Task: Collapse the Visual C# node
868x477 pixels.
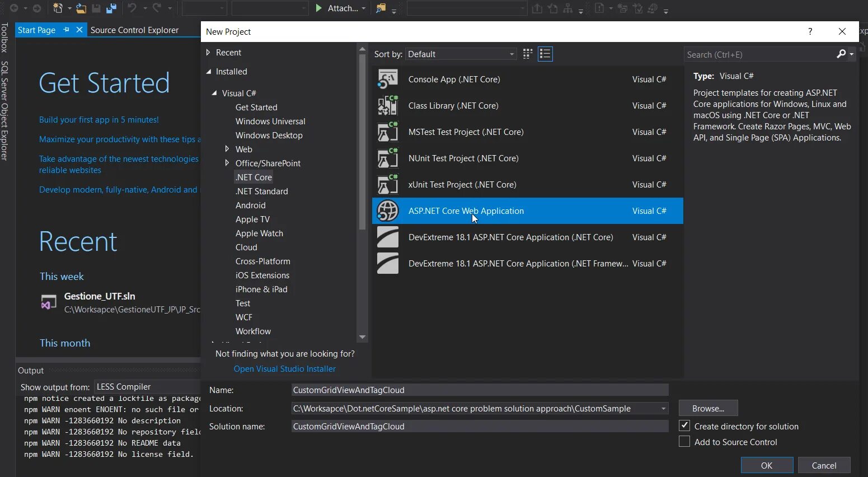Action: tap(214, 93)
